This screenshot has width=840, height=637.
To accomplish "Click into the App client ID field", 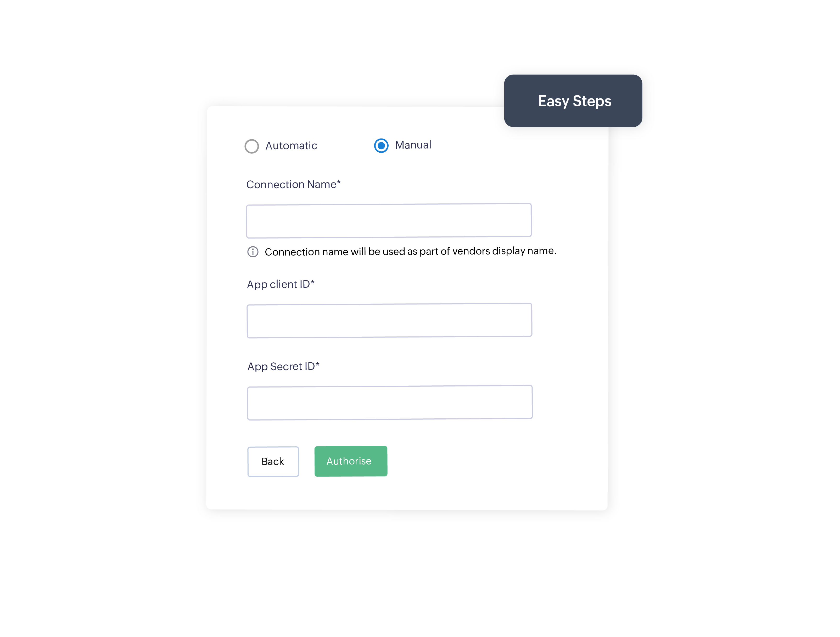I will tap(389, 320).
